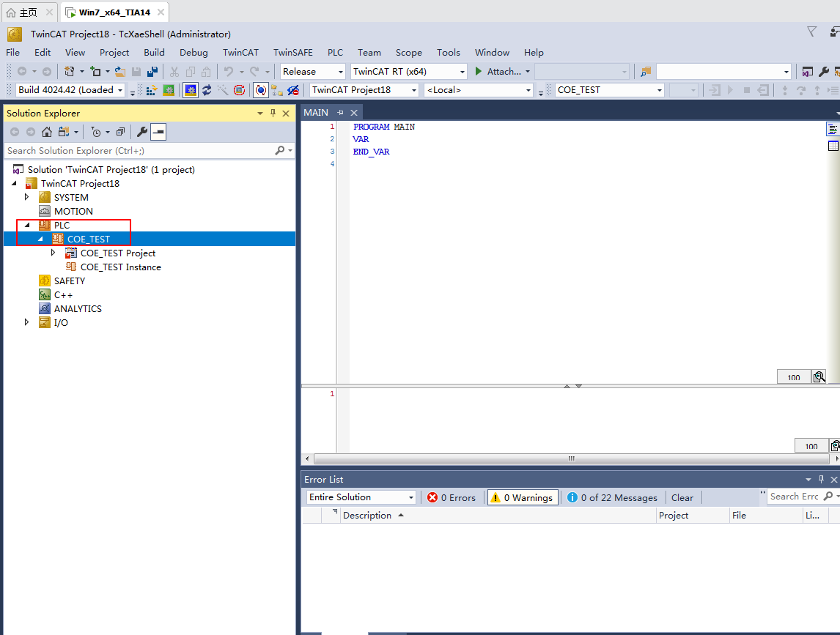Expand the SYSTEM tree node
This screenshot has width=840, height=635.
coord(27,197)
